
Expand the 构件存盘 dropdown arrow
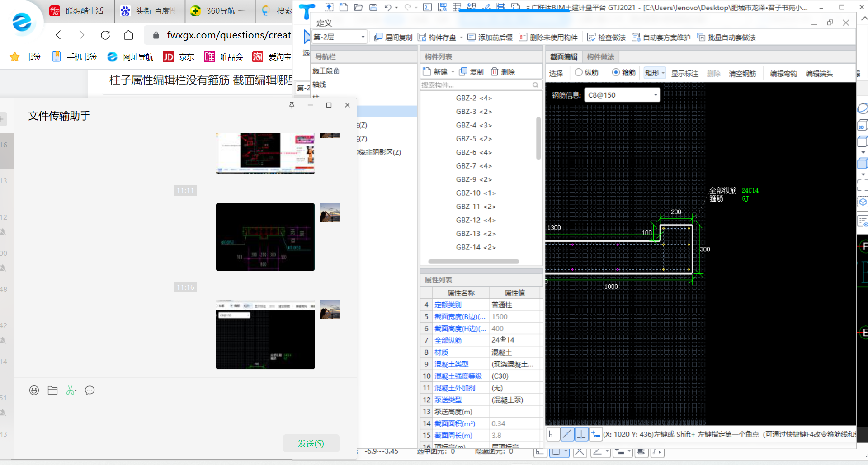(x=461, y=38)
